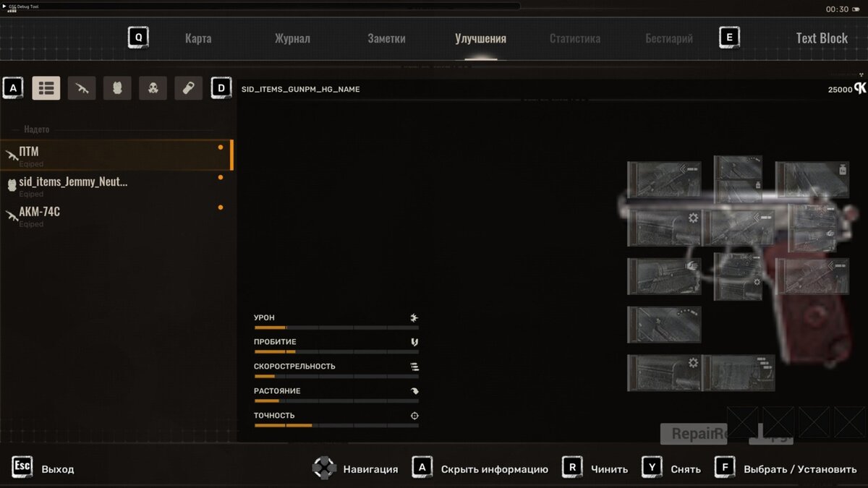868x488 pixels.
Task: Click the Q key previous-tab icon
Action: click(138, 38)
